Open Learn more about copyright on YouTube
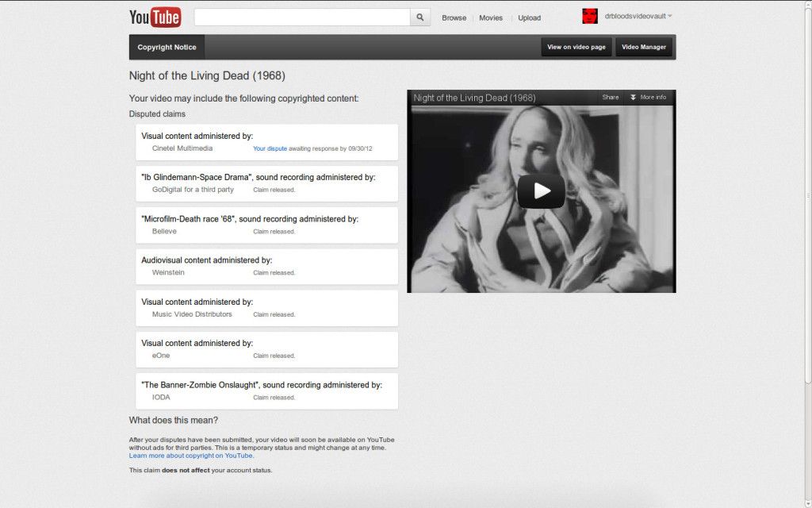Image resolution: width=812 pixels, height=508 pixels. click(191, 456)
